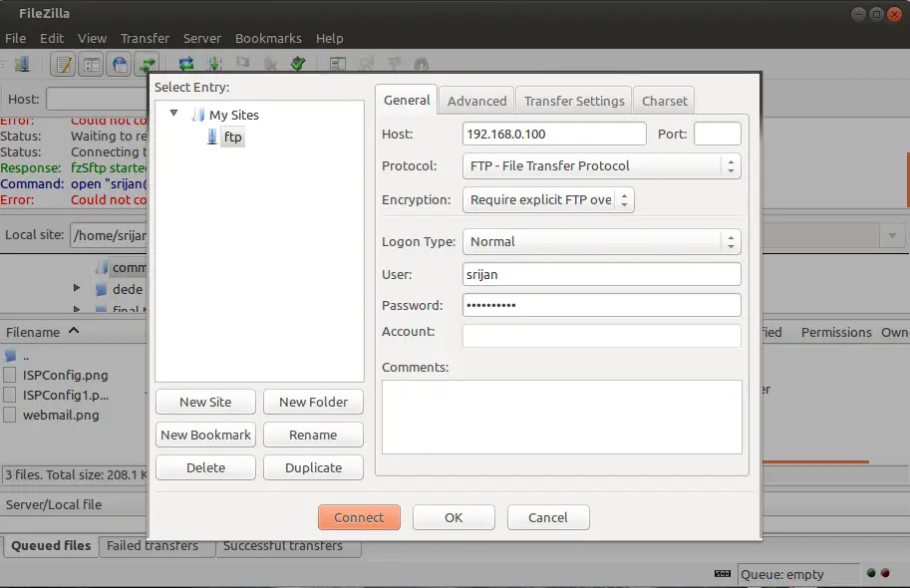
Task: Expand the dede folder in local tree
Action: pyautogui.click(x=77, y=287)
